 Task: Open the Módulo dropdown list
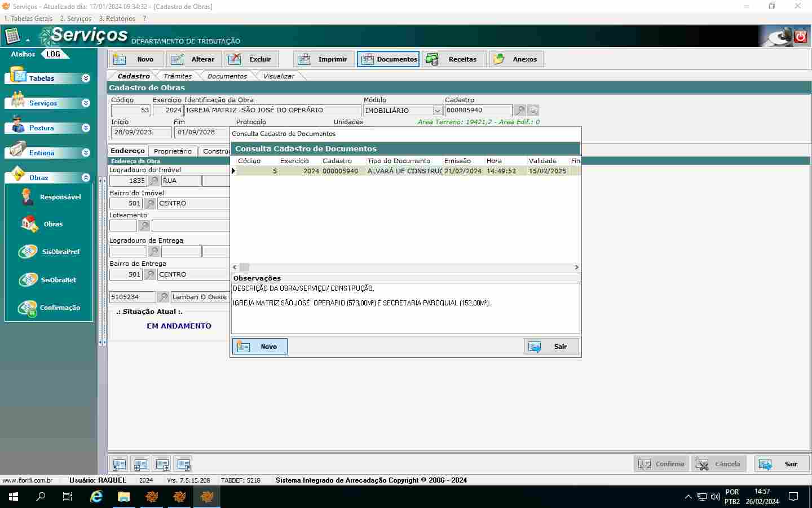437,111
